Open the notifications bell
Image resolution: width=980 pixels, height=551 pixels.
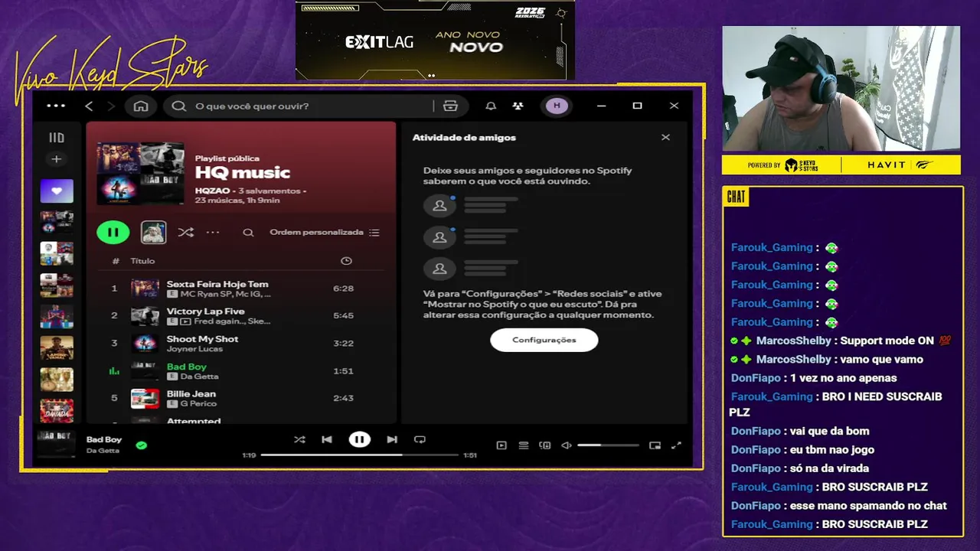pyautogui.click(x=491, y=106)
